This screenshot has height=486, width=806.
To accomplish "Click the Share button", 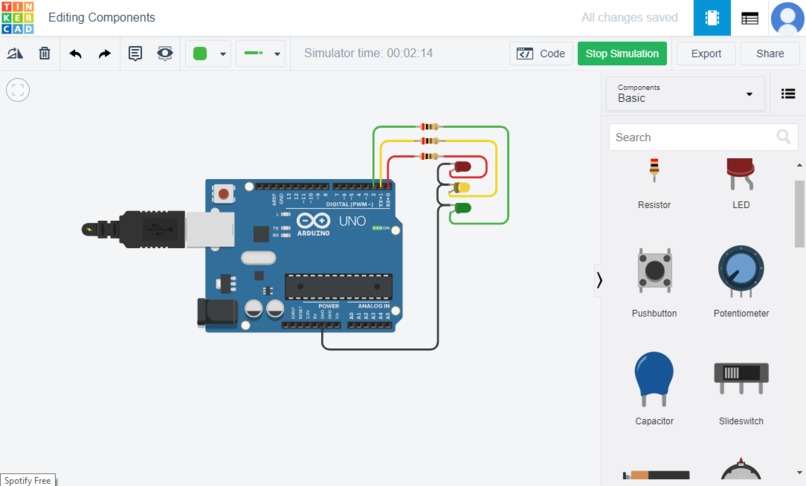I will click(770, 53).
